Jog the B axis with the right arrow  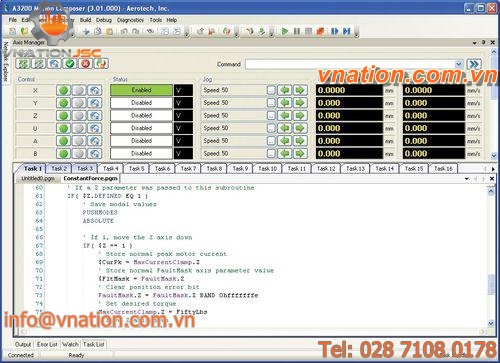[x=300, y=154]
